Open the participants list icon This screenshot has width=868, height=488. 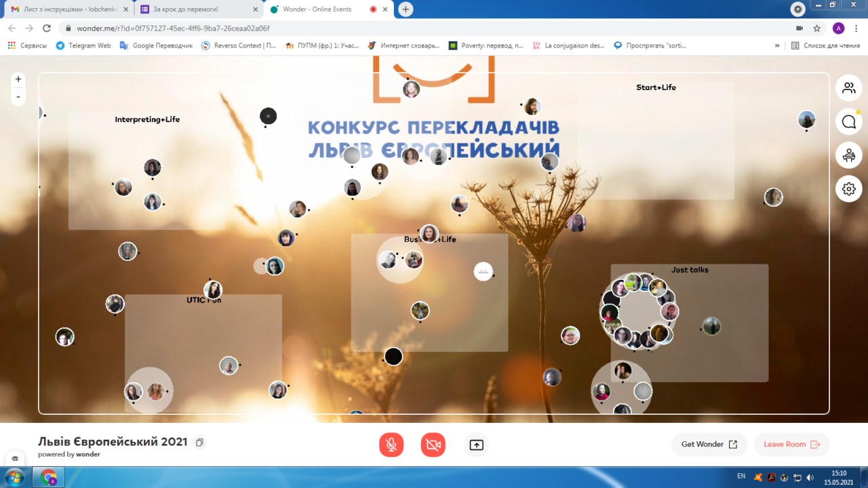tap(848, 88)
